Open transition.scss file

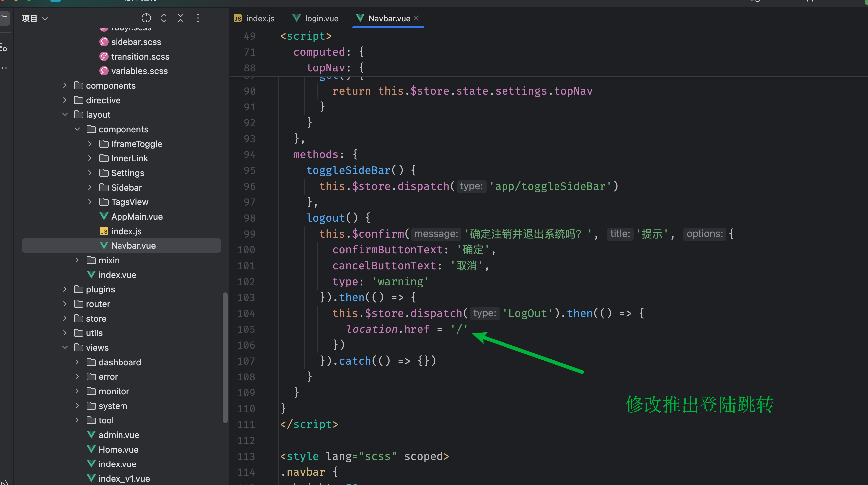[140, 56]
